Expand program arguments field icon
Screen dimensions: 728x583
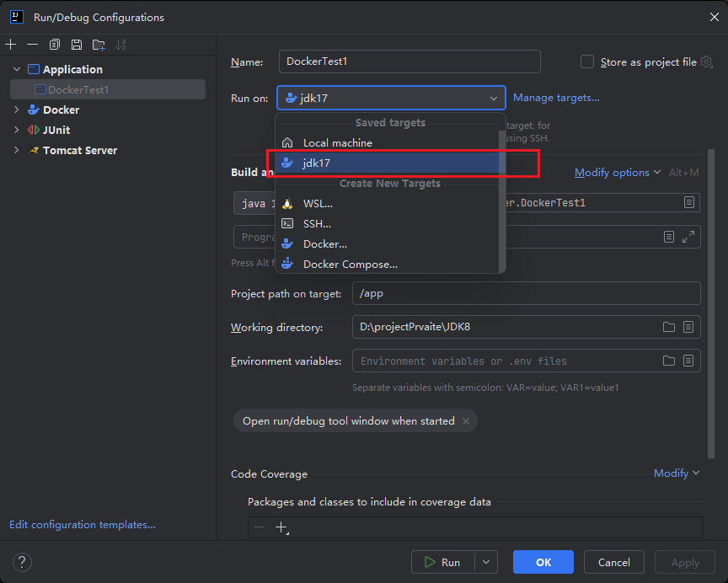[x=688, y=237]
